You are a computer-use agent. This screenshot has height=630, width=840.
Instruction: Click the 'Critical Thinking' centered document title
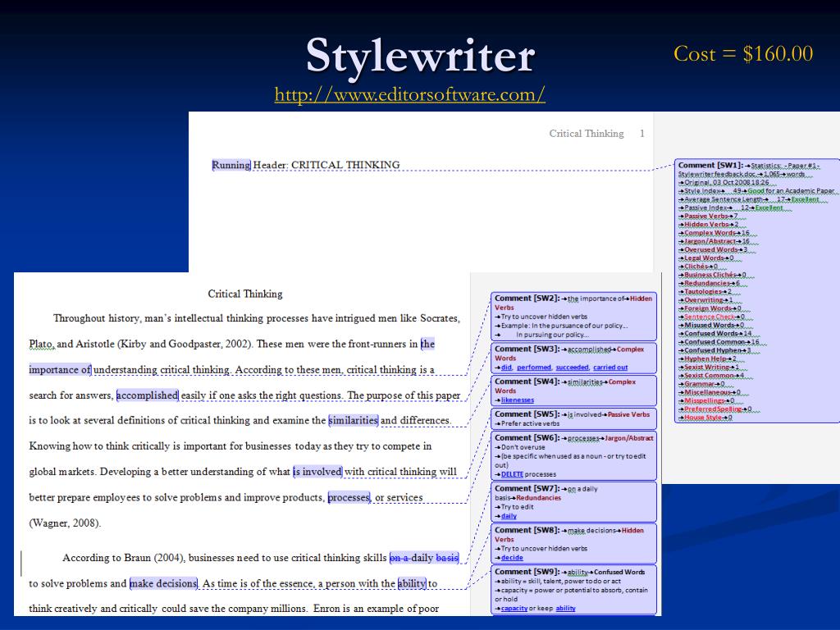[245, 294]
